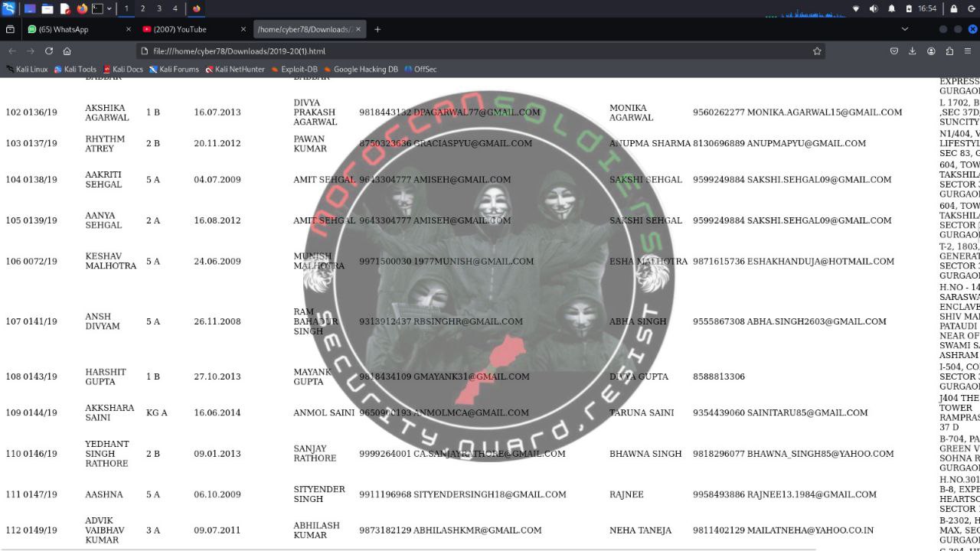This screenshot has height=551, width=980.
Task: Open the Firefox account menu
Action: (x=931, y=51)
